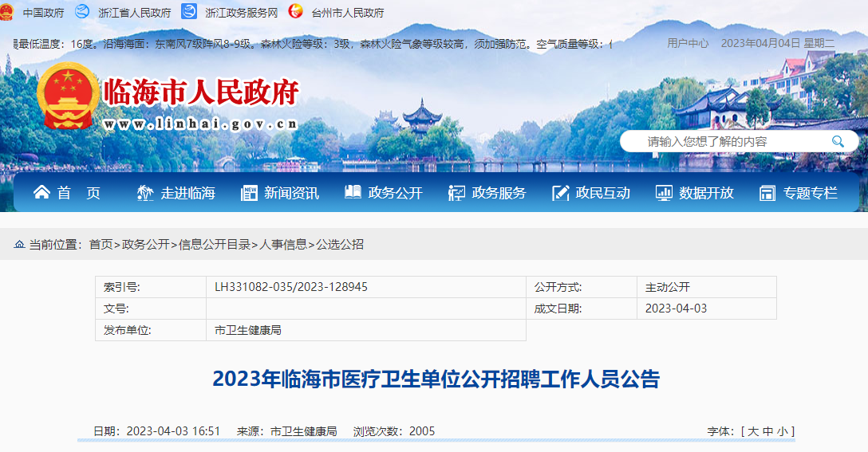Screen dimensions: 868x452
Task: Click the publish date 2023-04-03 16:51
Action: coord(173,431)
